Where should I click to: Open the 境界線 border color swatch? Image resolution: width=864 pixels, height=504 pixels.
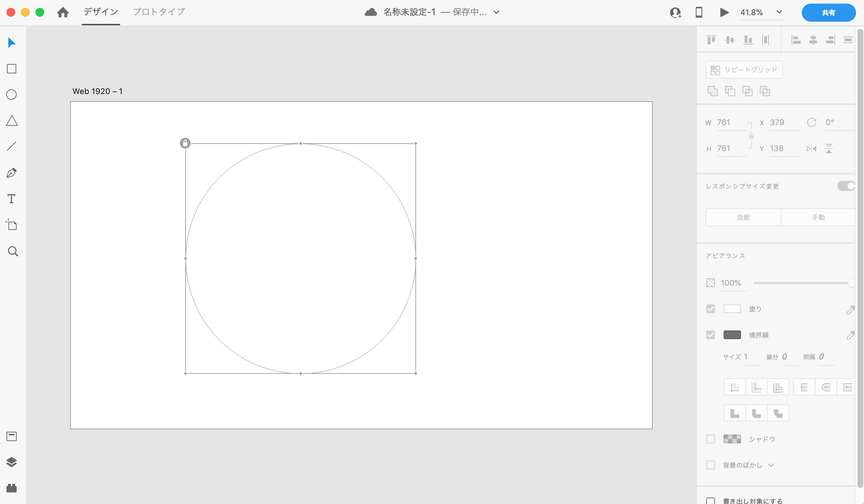click(x=732, y=335)
